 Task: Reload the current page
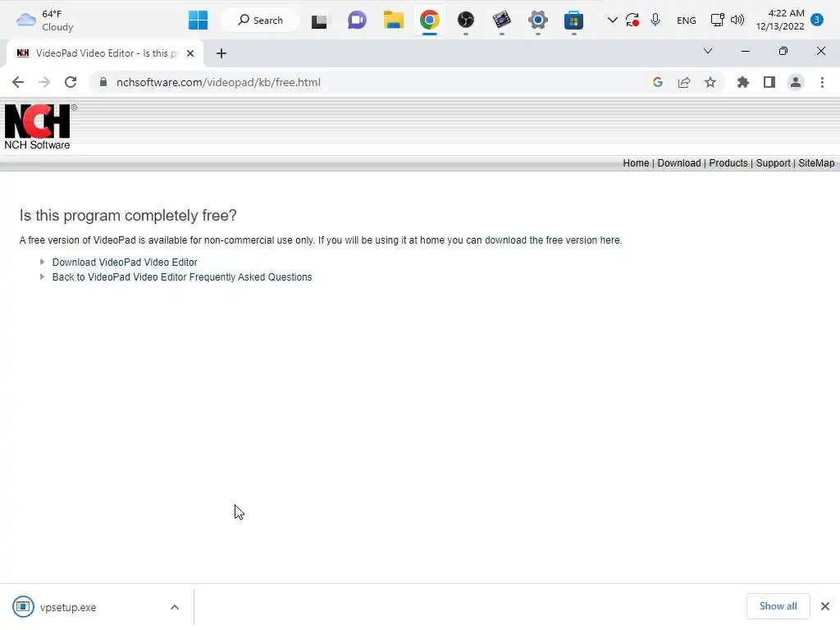(x=71, y=82)
